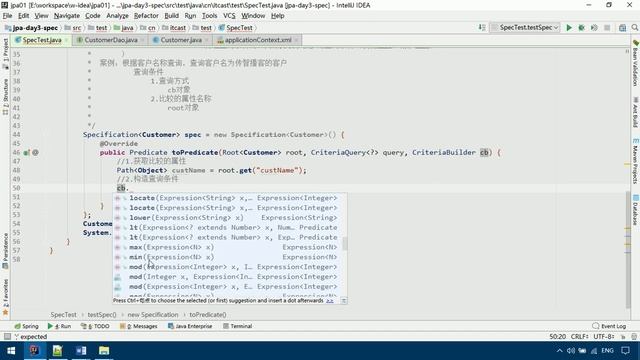Open the run configuration SpecTest.testSpec dropdown

(525, 27)
